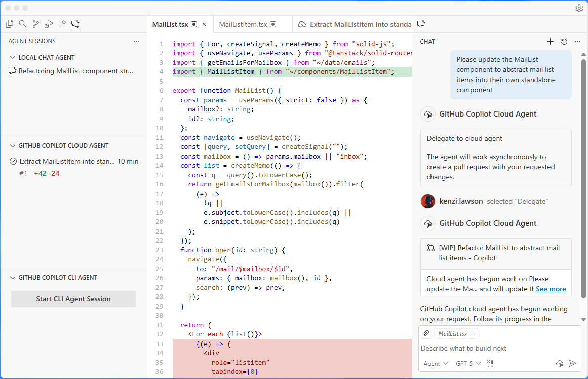Switch to Extract MailListItem editor tab

[355, 24]
